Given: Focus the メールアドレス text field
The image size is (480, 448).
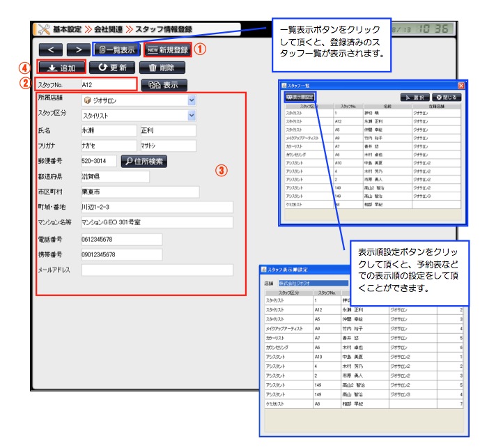Looking at the screenshot, I should (156, 270).
